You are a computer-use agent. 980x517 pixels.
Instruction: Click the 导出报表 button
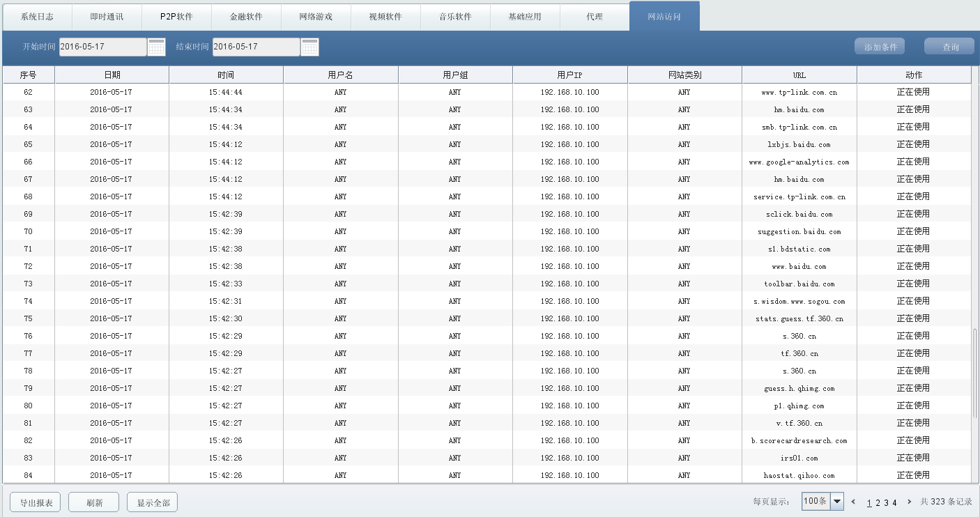tap(36, 502)
